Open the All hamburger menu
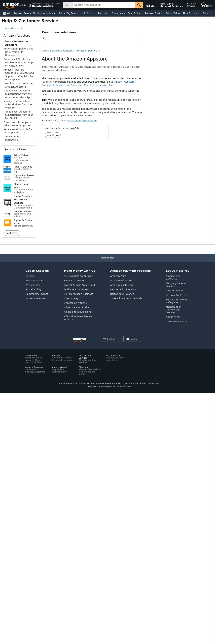Image resolution: width=215 pixels, height=644 pixels. click(x=7, y=13)
